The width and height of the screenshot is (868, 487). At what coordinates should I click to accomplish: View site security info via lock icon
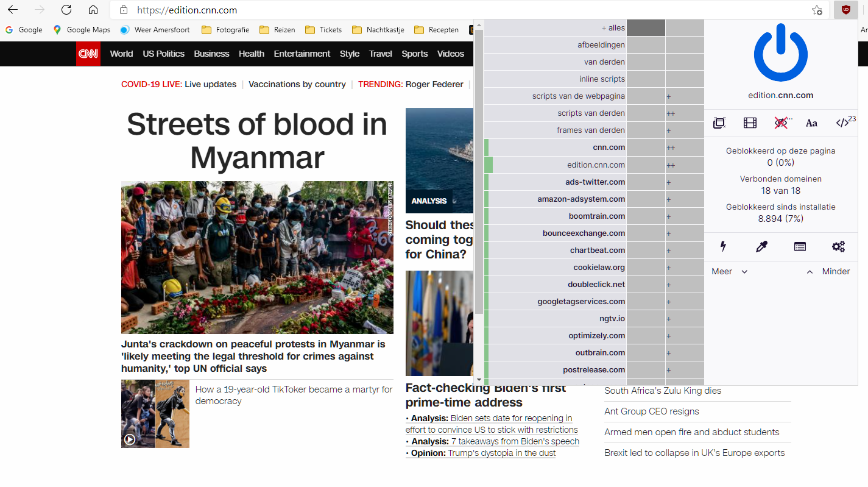pyautogui.click(x=124, y=10)
